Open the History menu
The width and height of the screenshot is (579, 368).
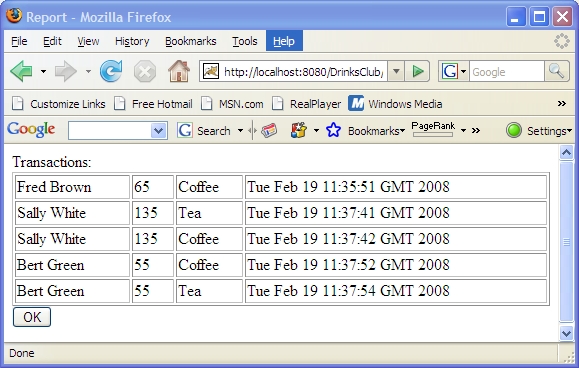click(x=132, y=41)
